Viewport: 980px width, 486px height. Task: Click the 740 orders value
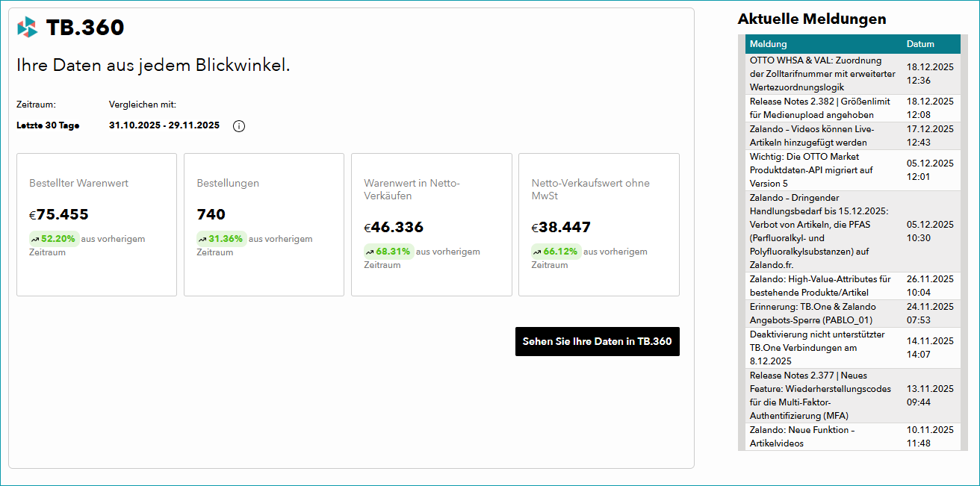(x=211, y=215)
